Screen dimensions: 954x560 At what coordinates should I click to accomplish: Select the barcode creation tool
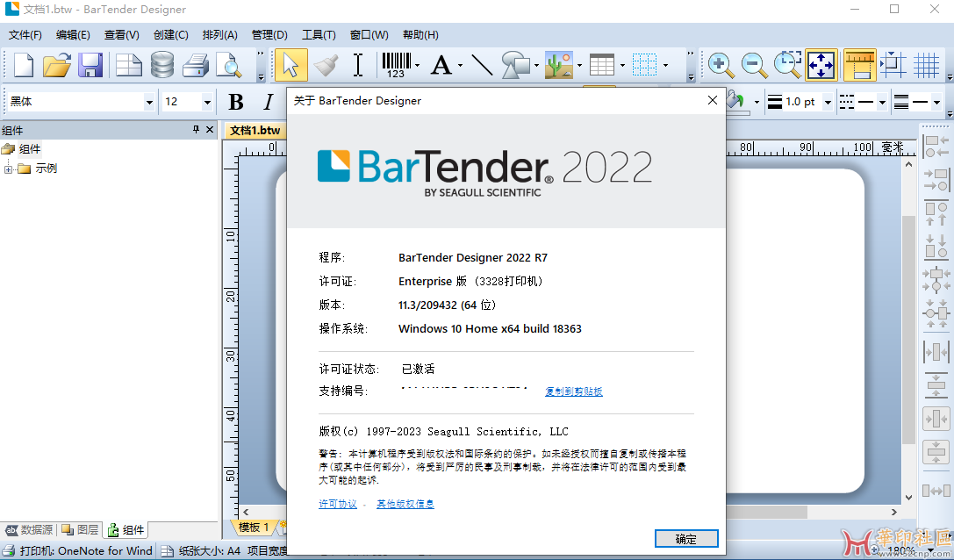(396, 65)
